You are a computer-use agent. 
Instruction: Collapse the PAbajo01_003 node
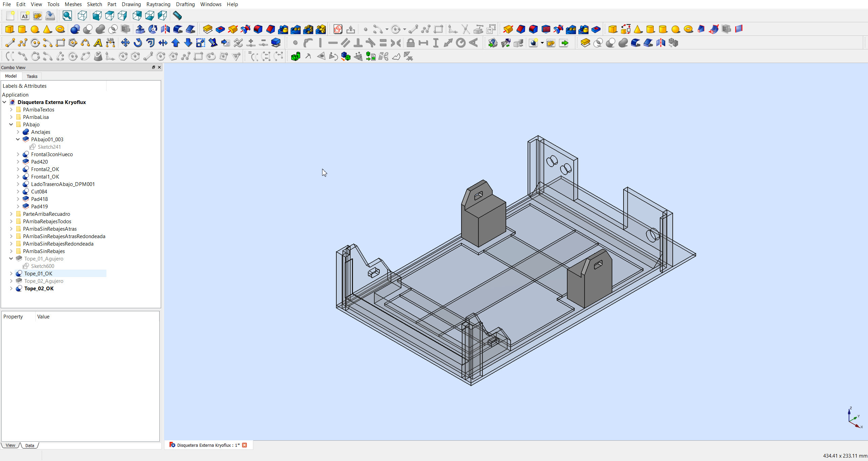click(x=18, y=139)
